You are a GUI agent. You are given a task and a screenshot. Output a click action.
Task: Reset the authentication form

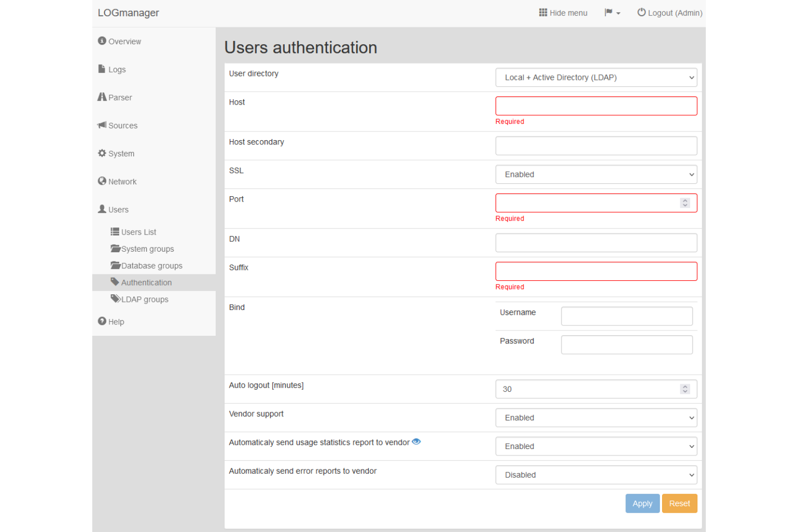click(x=679, y=503)
